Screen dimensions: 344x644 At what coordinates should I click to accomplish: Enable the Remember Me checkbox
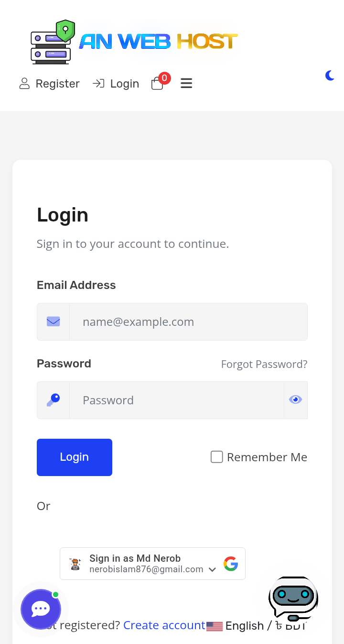click(217, 457)
